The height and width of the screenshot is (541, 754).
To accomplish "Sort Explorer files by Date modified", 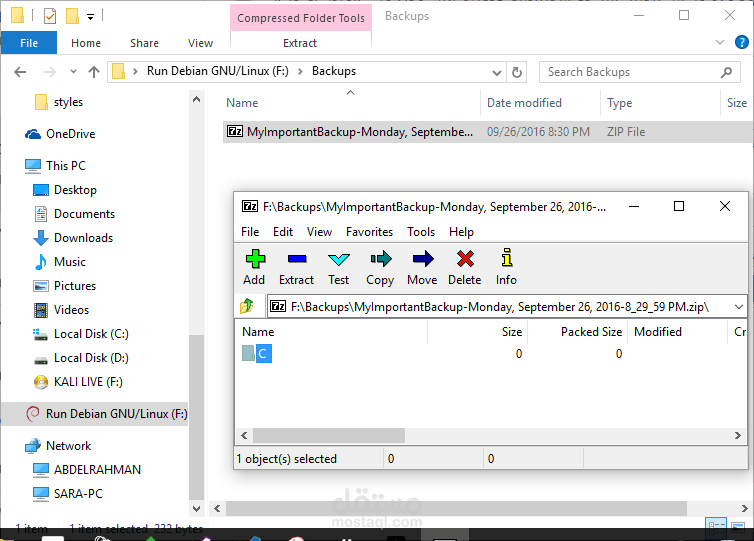I will click(x=524, y=103).
